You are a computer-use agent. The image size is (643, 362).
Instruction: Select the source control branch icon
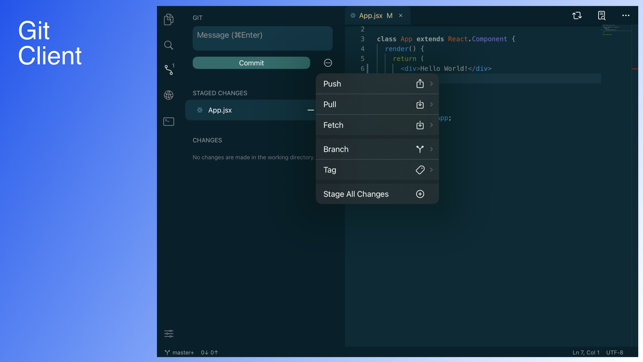click(169, 69)
